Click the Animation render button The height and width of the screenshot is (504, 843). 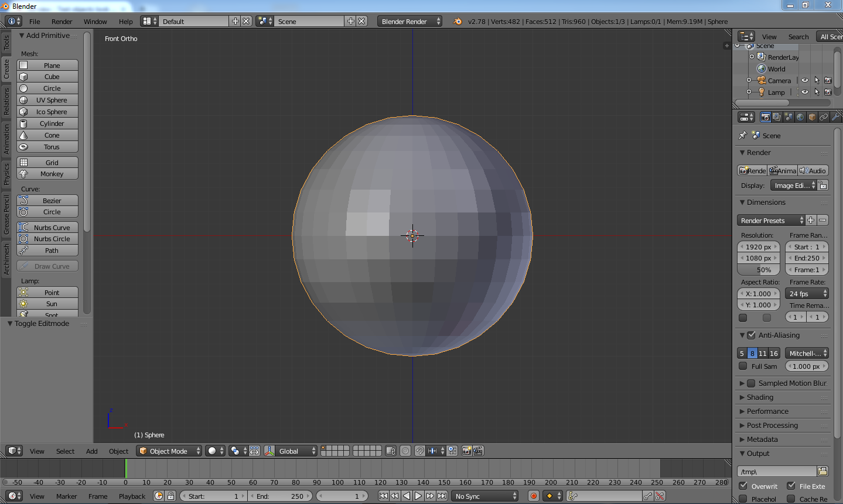783,170
